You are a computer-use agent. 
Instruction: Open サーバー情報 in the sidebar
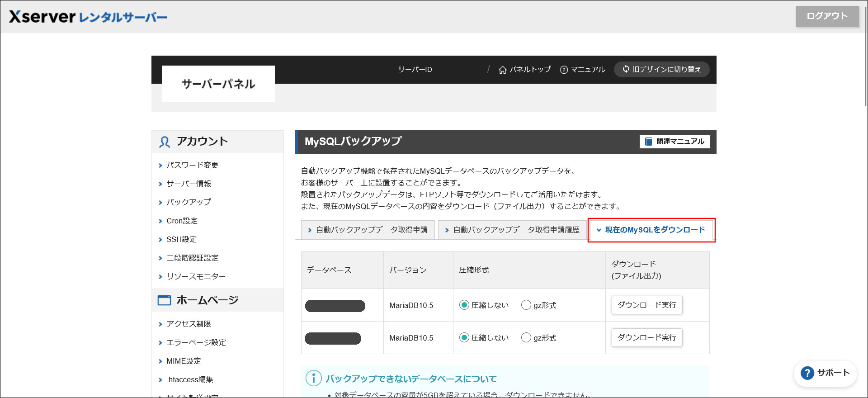189,184
